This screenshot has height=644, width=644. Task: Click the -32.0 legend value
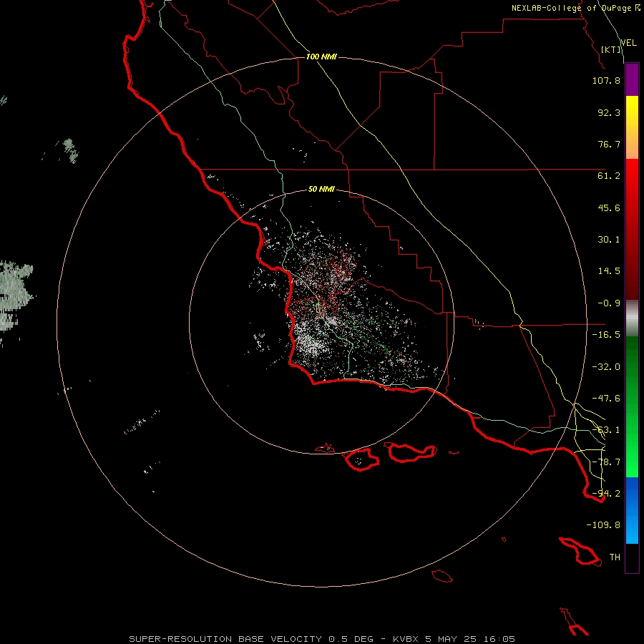606,367
